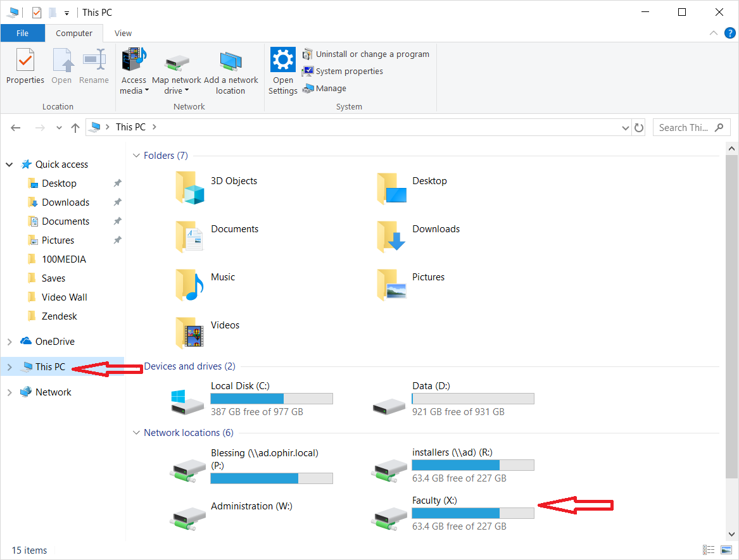Collapse the ribbon with the chevron
The width and height of the screenshot is (739, 560).
pos(714,33)
